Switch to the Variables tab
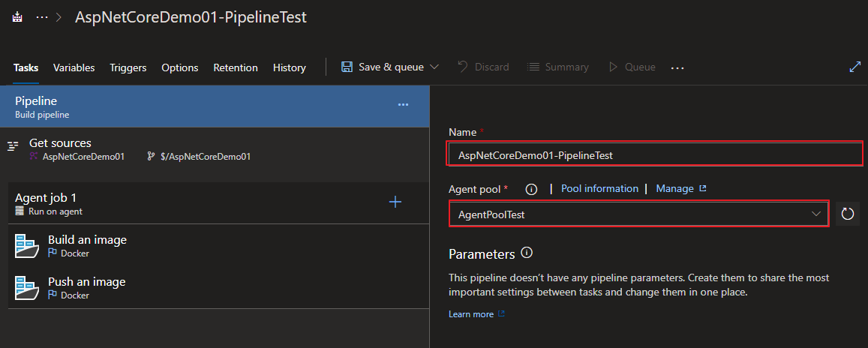 point(74,67)
